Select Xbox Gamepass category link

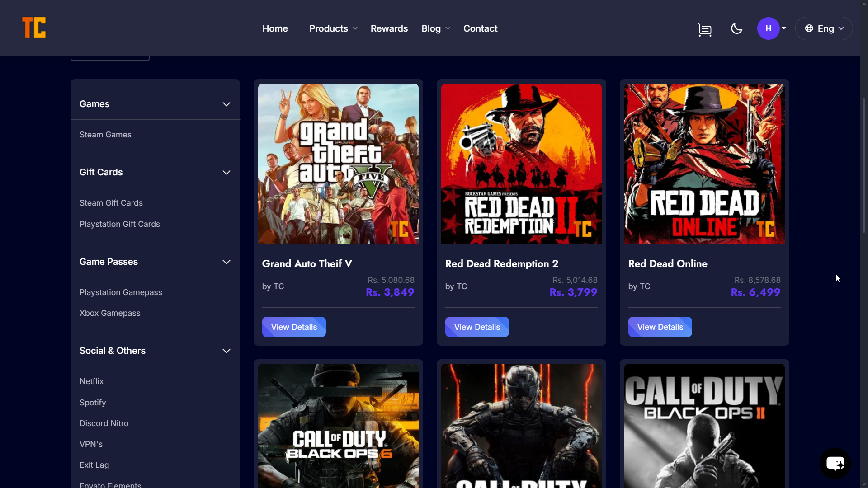110,313
